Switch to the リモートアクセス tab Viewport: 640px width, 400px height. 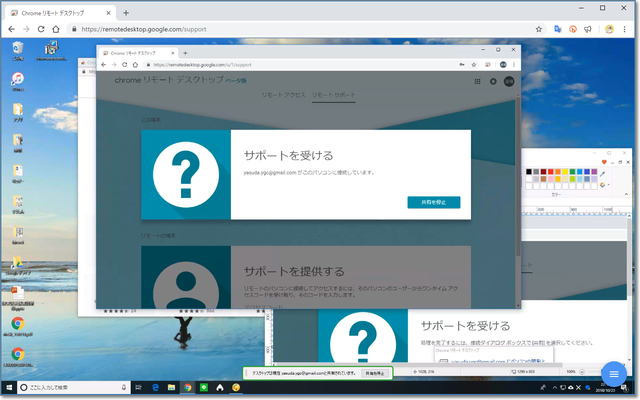coord(283,94)
